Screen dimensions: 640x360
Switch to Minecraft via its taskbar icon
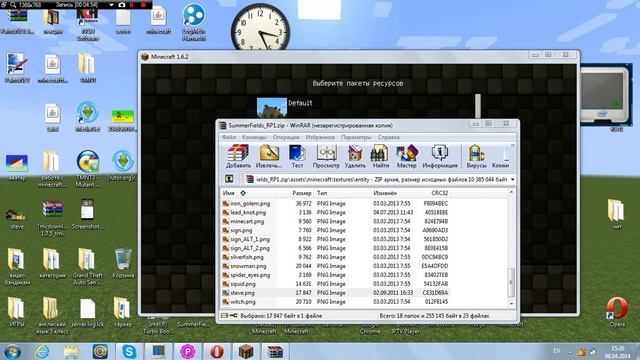246,351
